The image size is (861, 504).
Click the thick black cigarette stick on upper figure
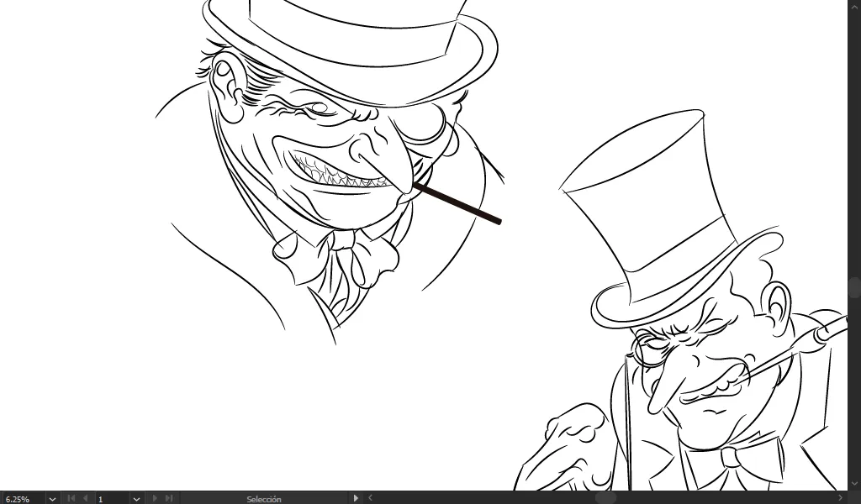[x=457, y=204]
